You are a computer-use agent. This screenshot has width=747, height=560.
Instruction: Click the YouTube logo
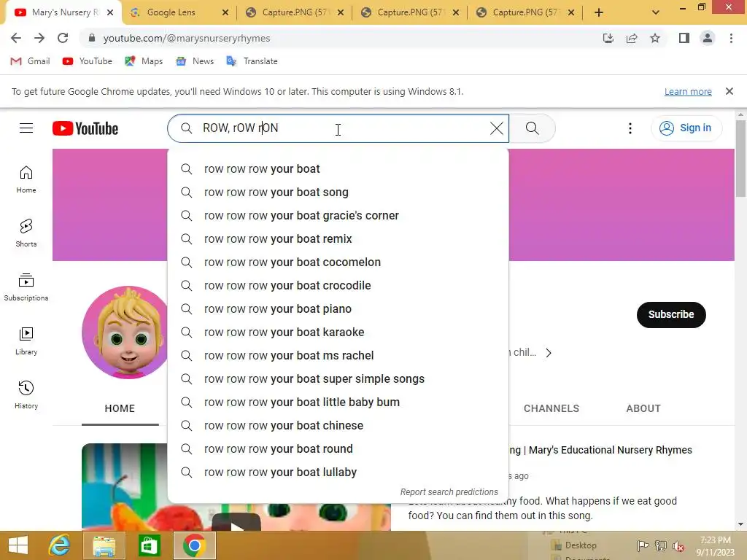[85, 128]
